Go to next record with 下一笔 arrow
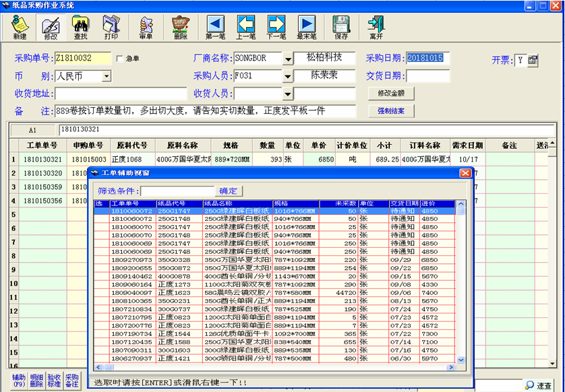Viewport: 565px width, 392px height. [x=276, y=27]
